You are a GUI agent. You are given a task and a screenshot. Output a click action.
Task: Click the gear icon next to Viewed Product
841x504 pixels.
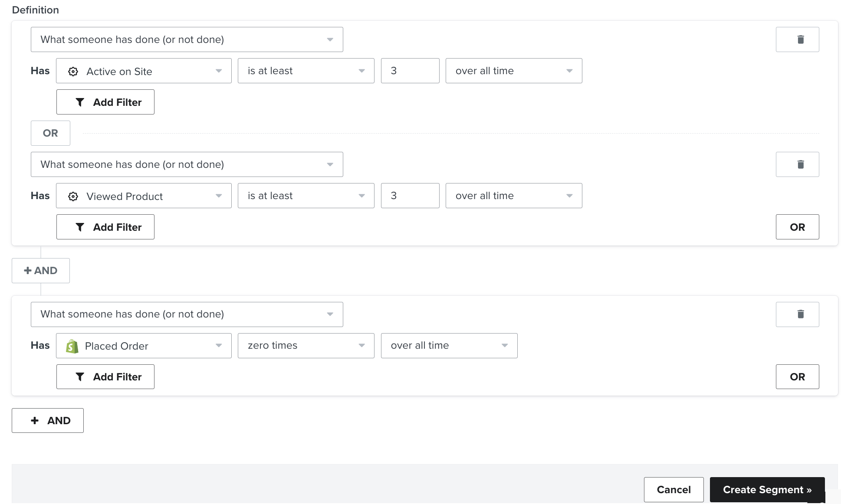click(x=72, y=196)
